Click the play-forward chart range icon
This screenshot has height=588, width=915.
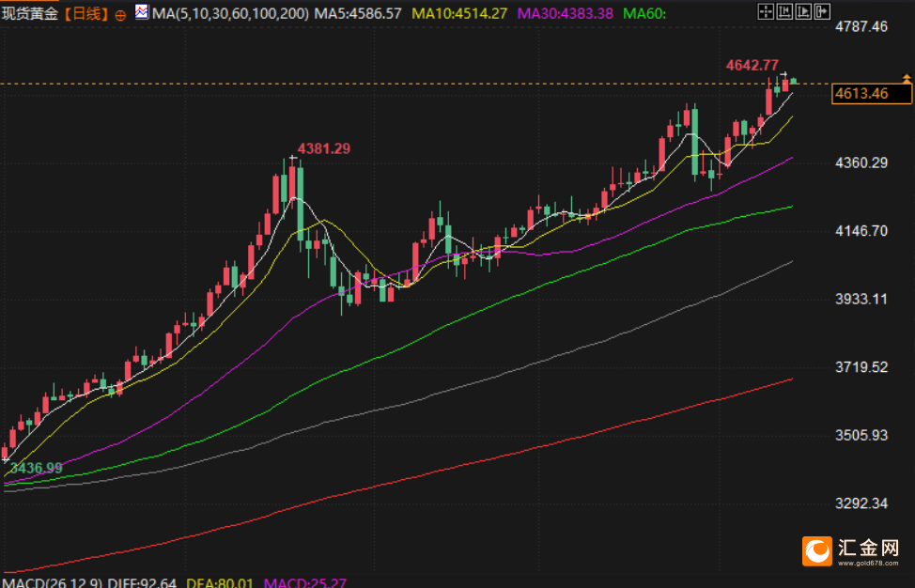803,11
